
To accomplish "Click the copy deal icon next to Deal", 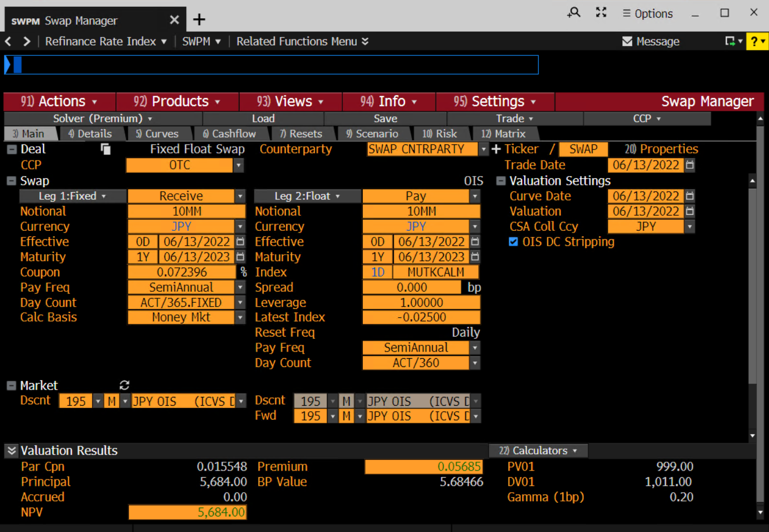I will pyautogui.click(x=106, y=149).
